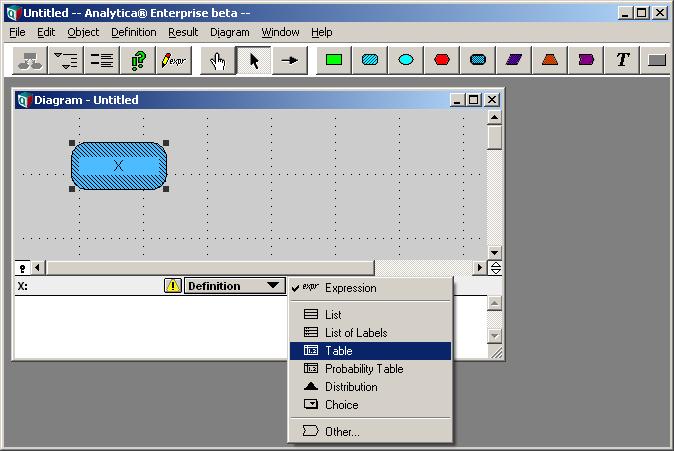Choose Other... from the popup menu

pos(371,431)
